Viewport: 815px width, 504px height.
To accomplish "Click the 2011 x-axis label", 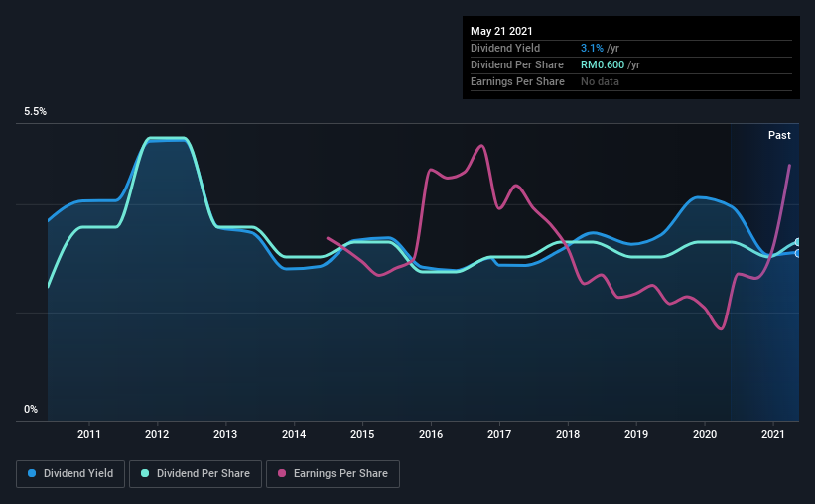I will [x=89, y=434].
